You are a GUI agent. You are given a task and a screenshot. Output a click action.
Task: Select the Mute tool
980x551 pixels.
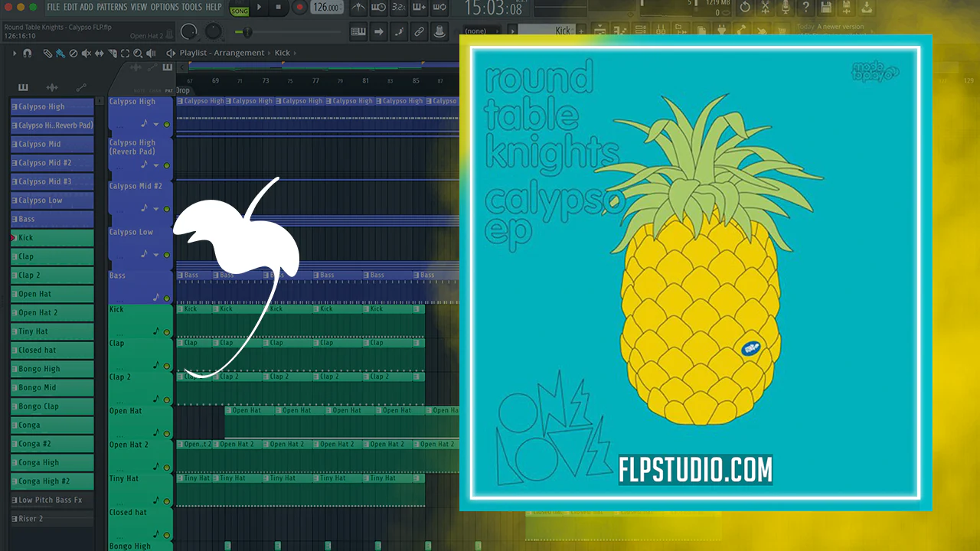(x=86, y=54)
